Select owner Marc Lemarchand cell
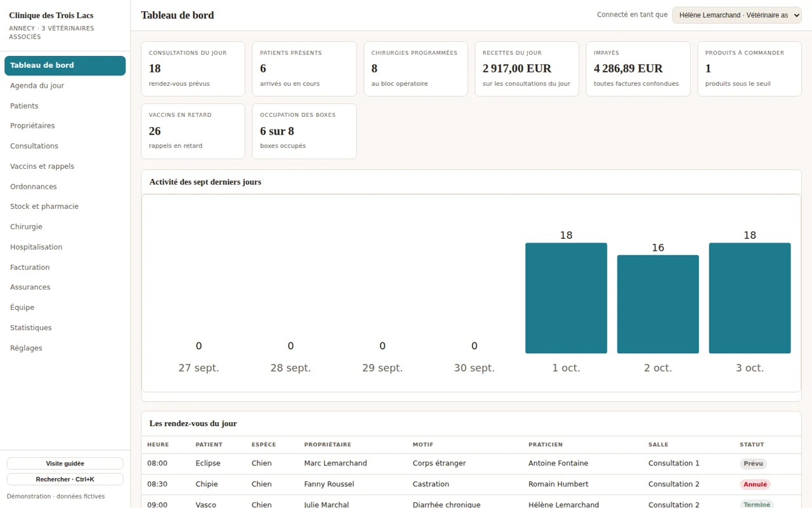 336,464
